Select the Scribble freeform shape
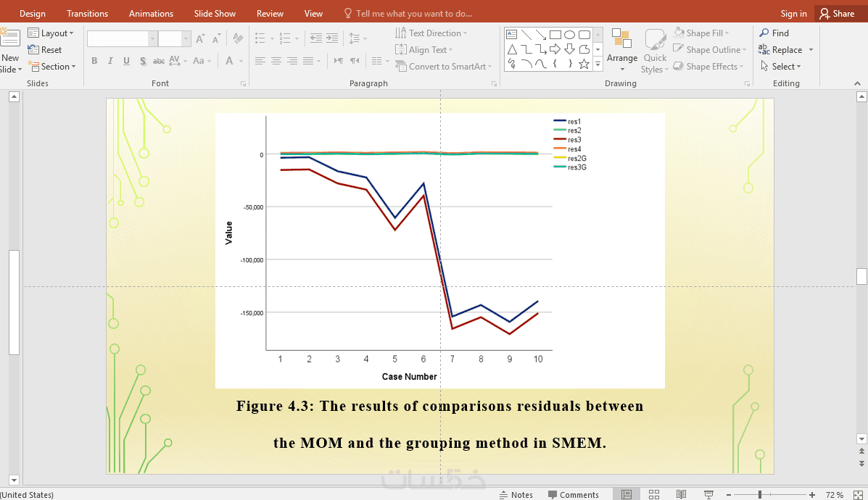Image resolution: width=868 pixels, height=500 pixels. click(x=512, y=64)
